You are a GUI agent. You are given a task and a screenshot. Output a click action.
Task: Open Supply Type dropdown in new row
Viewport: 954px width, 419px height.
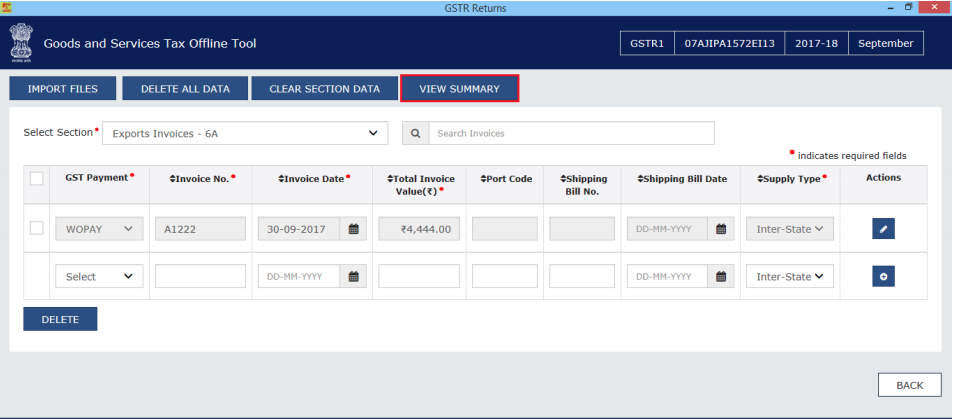pyautogui.click(x=790, y=276)
